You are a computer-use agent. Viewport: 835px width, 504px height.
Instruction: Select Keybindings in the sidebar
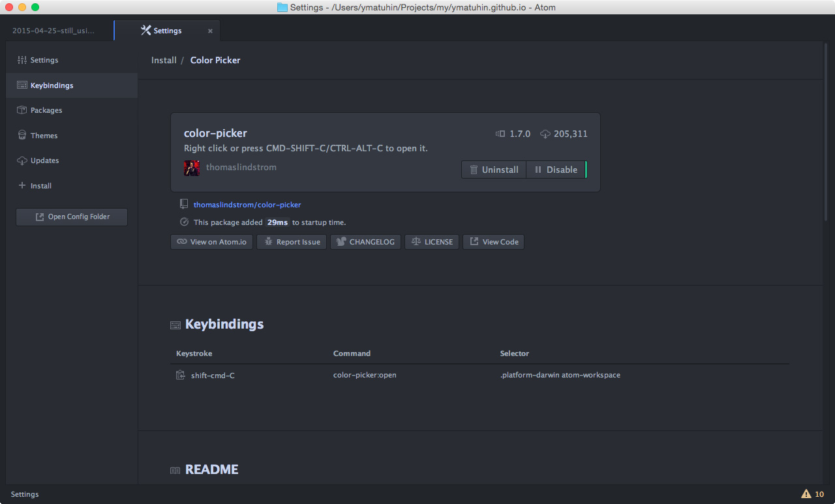point(72,85)
